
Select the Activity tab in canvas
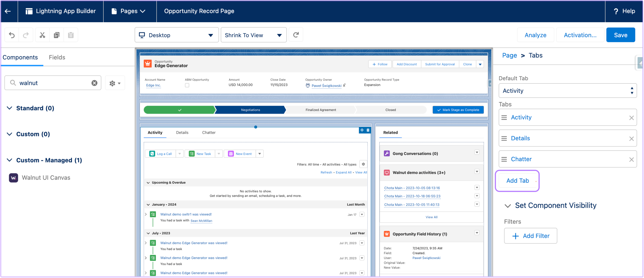[155, 133]
